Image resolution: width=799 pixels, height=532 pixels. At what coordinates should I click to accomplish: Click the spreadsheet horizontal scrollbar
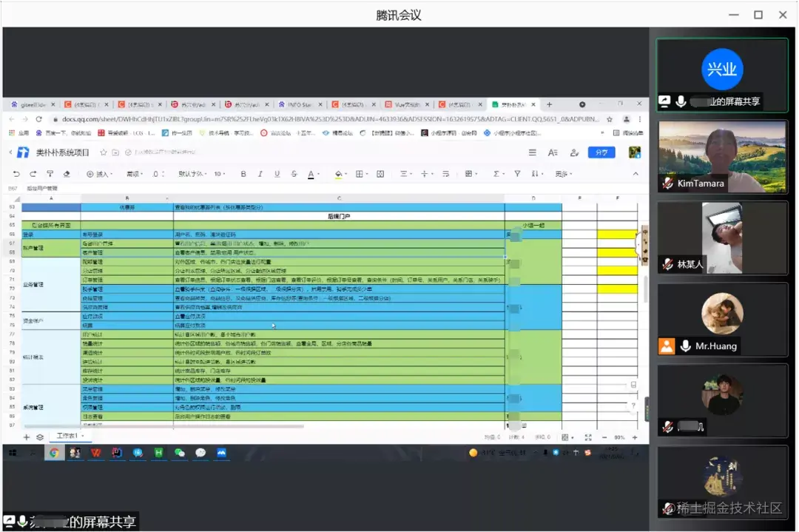[x=164, y=426]
